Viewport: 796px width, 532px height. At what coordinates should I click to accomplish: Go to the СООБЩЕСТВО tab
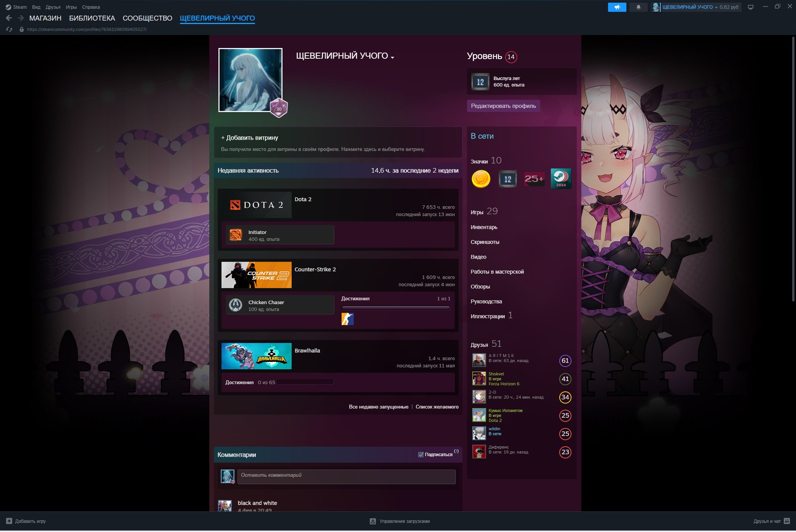[148, 18]
